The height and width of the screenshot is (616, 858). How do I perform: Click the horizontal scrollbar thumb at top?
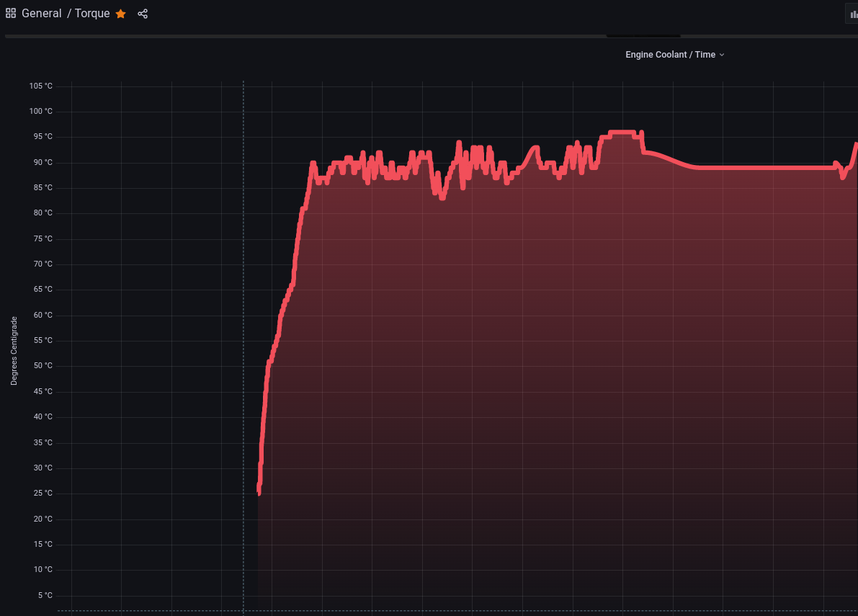(643, 35)
